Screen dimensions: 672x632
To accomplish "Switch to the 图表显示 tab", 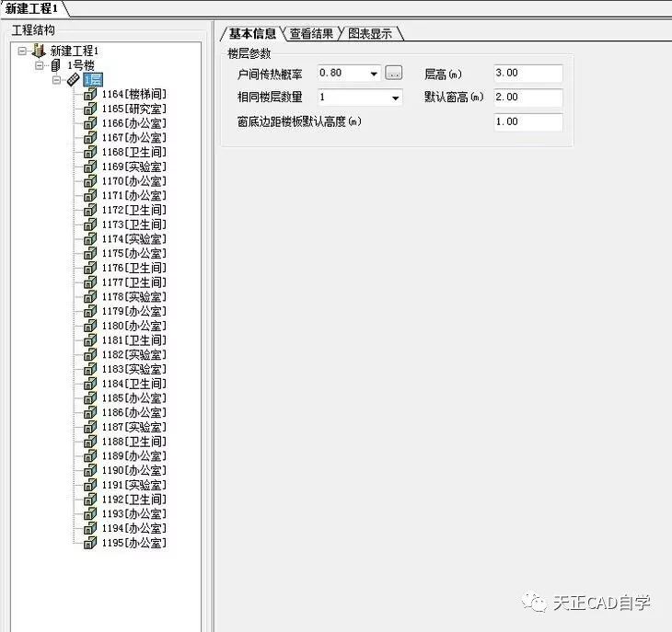I will click(x=370, y=33).
